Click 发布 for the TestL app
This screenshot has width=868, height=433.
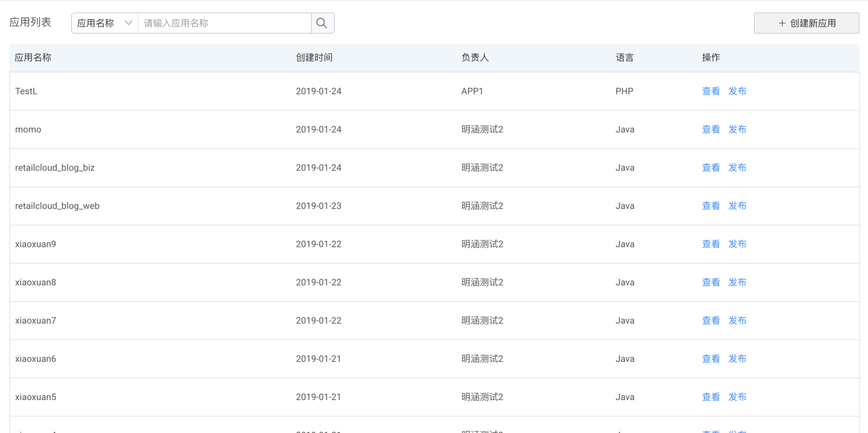[737, 91]
